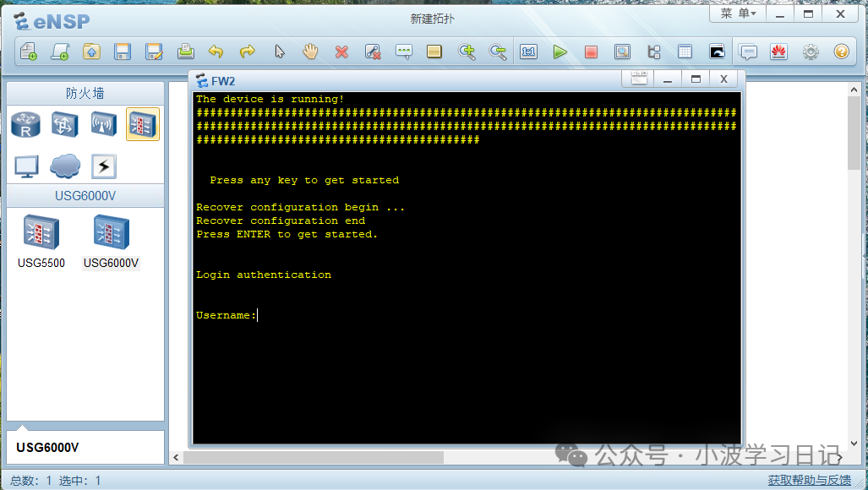868x490 pixels.
Task: Start devices with green play button
Action: [x=560, y=52]
